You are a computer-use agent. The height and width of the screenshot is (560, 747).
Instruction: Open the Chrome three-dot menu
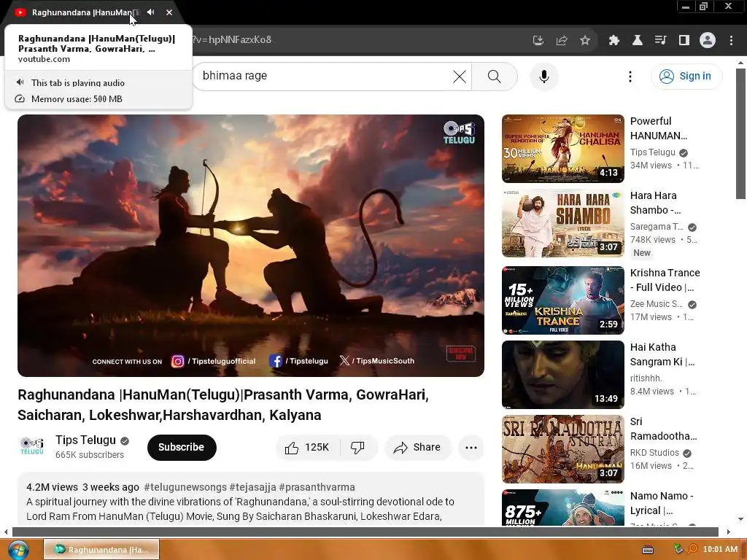point(731,41)
